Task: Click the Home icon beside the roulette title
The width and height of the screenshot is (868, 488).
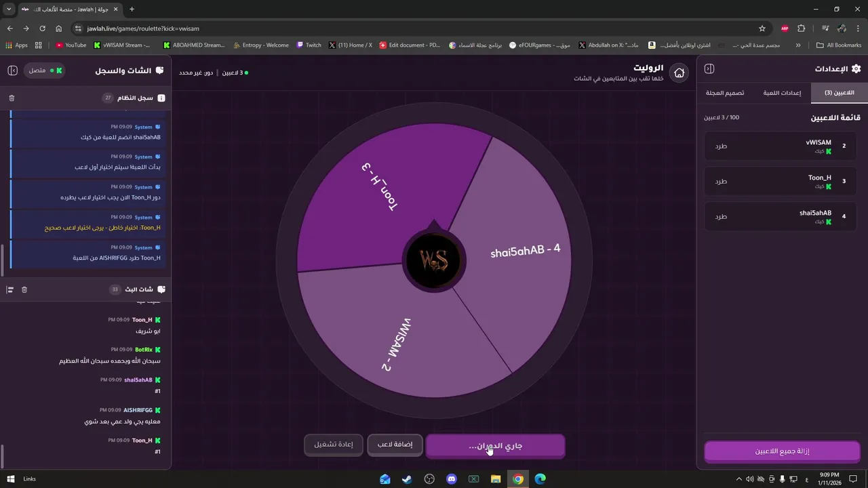Action: 679,73
